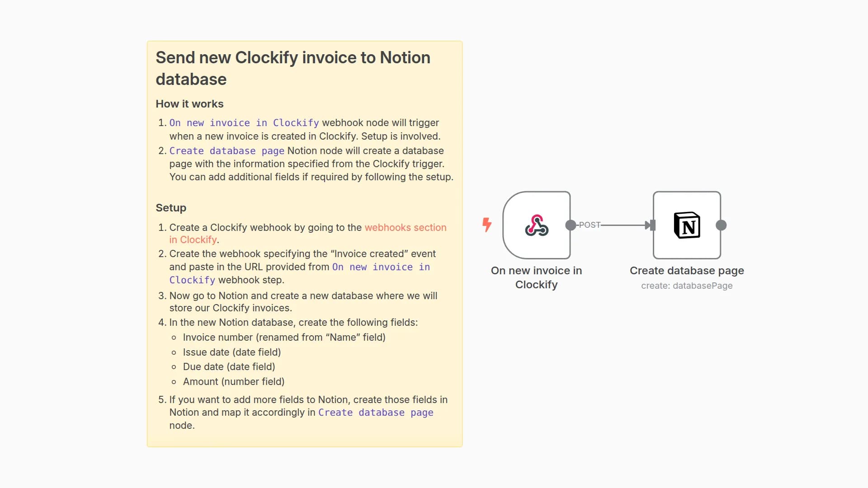Click the 'create: databasePage' subtitle
The height and width of the screenshot is (488, 868).
pos(687,286)
